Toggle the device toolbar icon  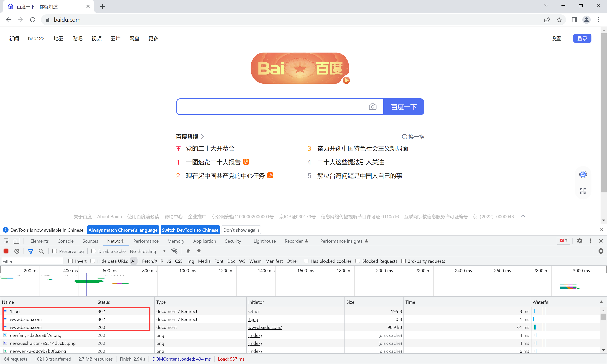[17, 241]
